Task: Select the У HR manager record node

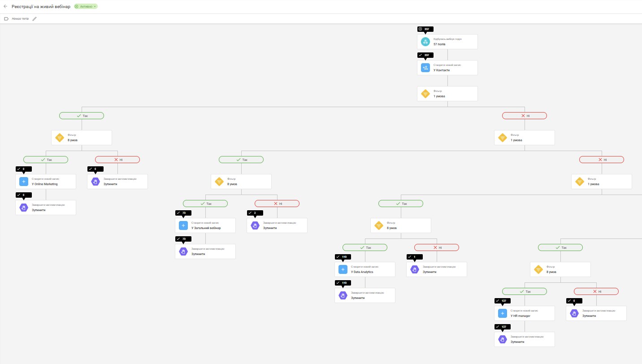Action: point(525,313)
